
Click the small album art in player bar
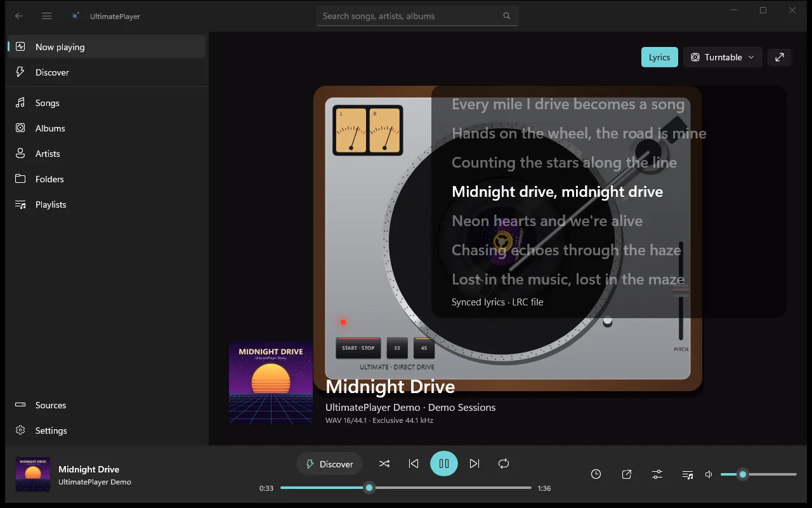(x=33, y=474)
